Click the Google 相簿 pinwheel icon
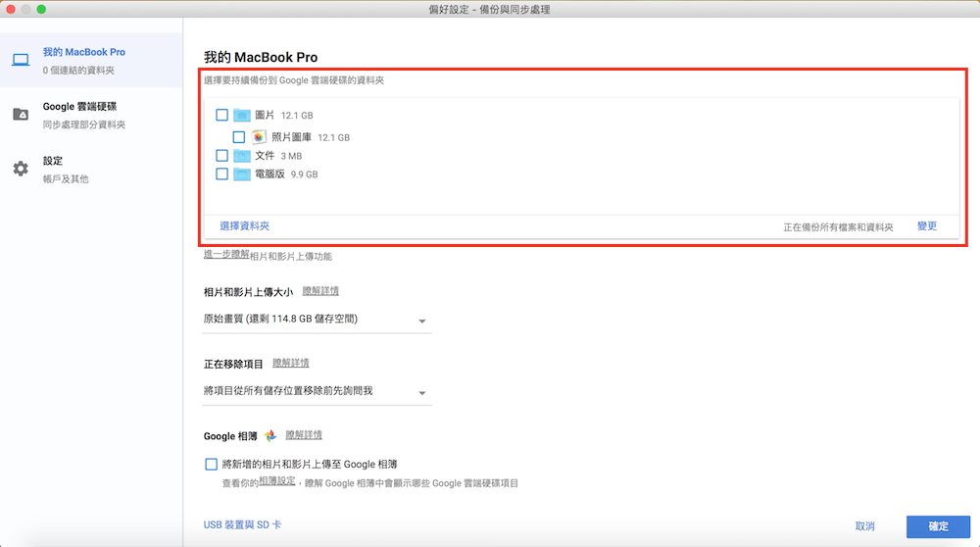 point(270,435)
